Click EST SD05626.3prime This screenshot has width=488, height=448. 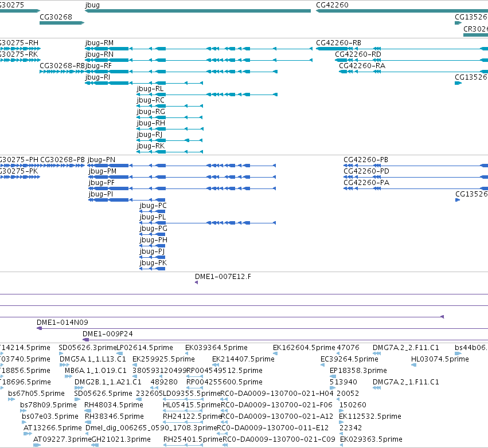click(88, 348)
